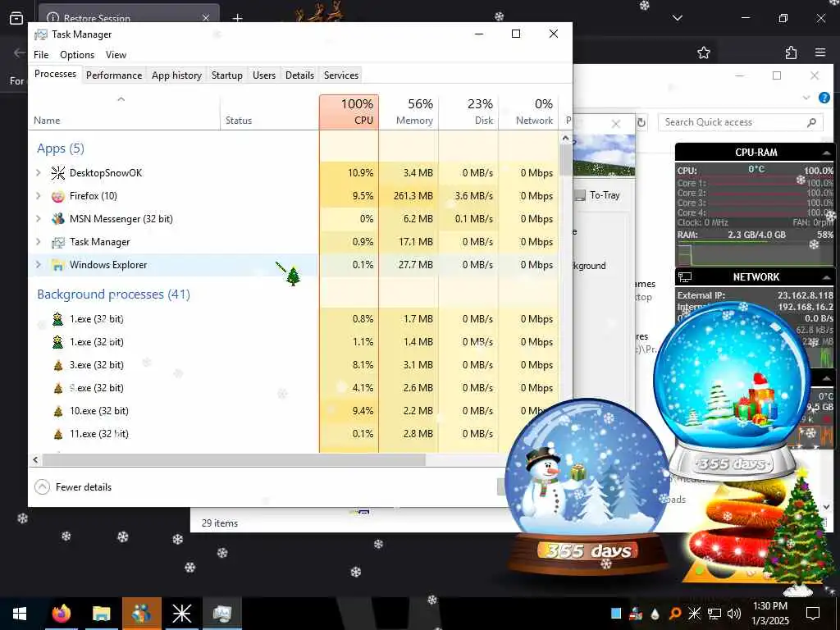This screenshot has height=630, width=840.
Task: Open the Firefox hamburger menu
Action: click(x=820, y=52)
